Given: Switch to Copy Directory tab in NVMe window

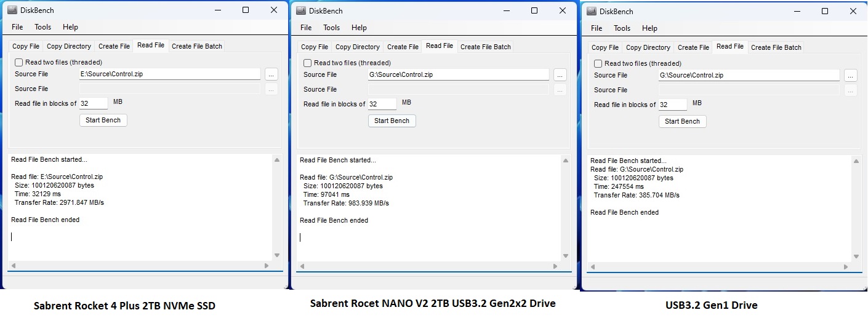Looking at the screenshot, I should pos(69,46).
